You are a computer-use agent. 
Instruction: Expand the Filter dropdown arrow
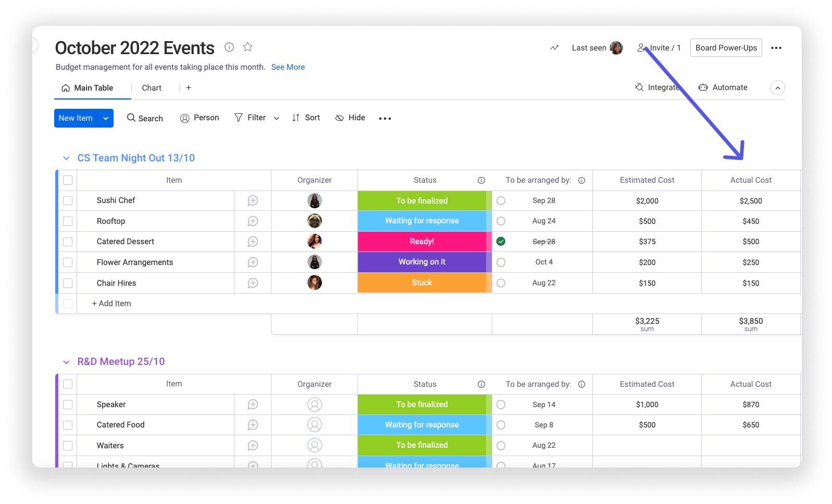coord(277,119)
